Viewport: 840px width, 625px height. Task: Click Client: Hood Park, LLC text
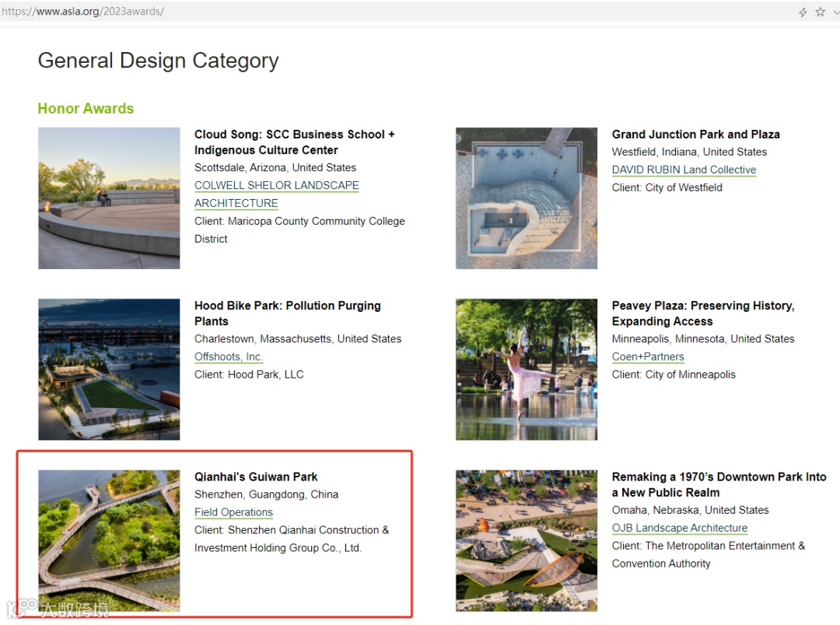click(x=249, y=375)
